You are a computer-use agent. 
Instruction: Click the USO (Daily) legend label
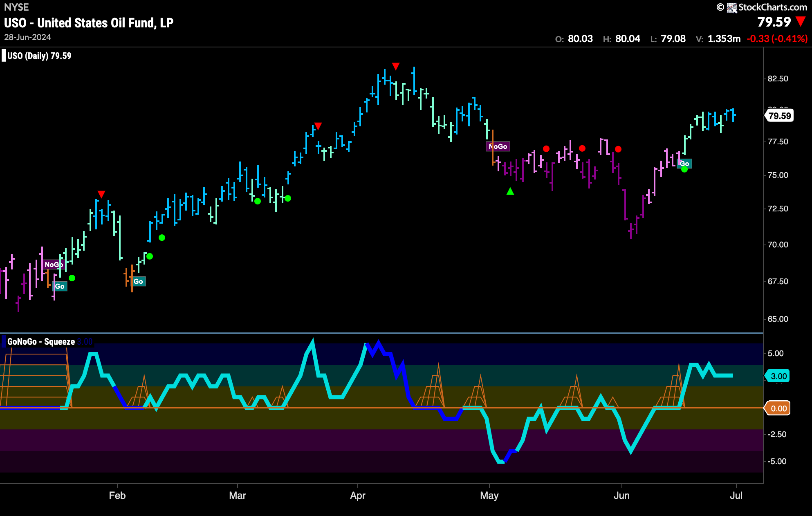(39, 56)
